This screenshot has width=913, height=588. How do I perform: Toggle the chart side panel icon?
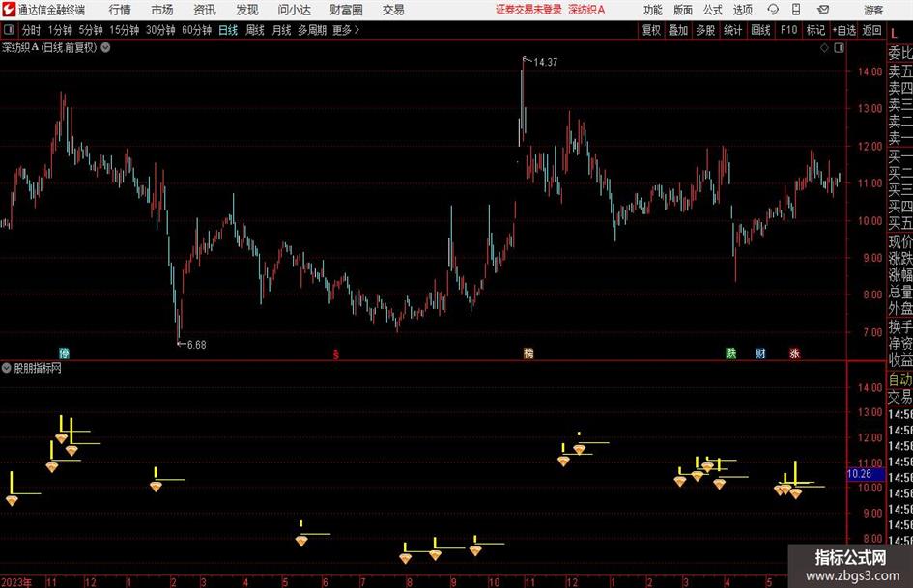[x=839, y=48]
